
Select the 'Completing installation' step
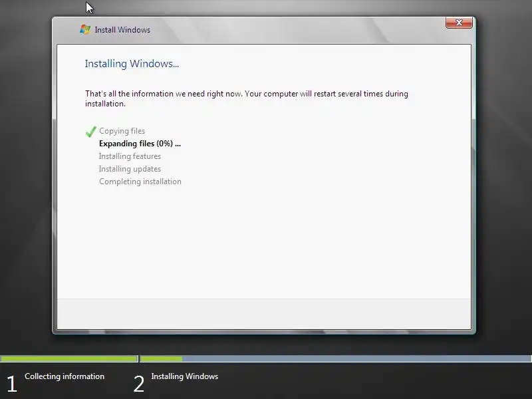[140, 182]
